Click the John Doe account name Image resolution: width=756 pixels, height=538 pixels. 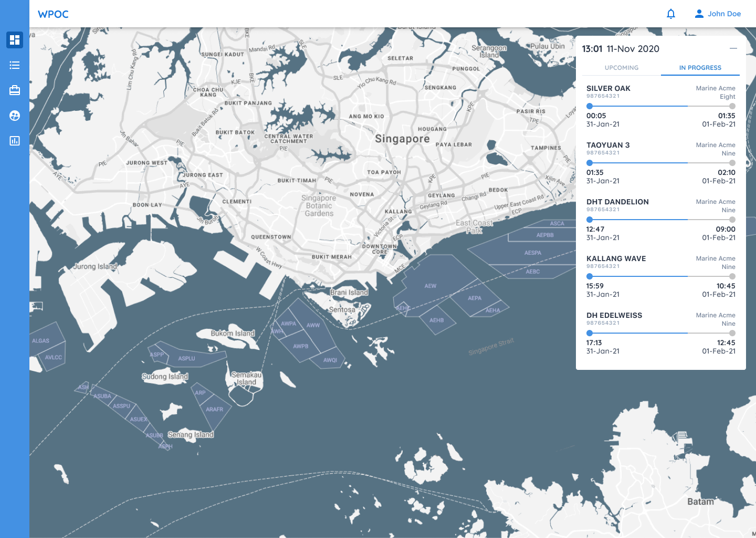pyautogui.click(x=724, y=14)
